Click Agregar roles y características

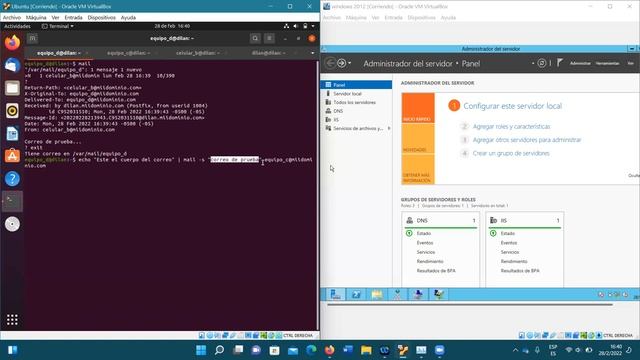pyautogui.click(x=511, y=127)
